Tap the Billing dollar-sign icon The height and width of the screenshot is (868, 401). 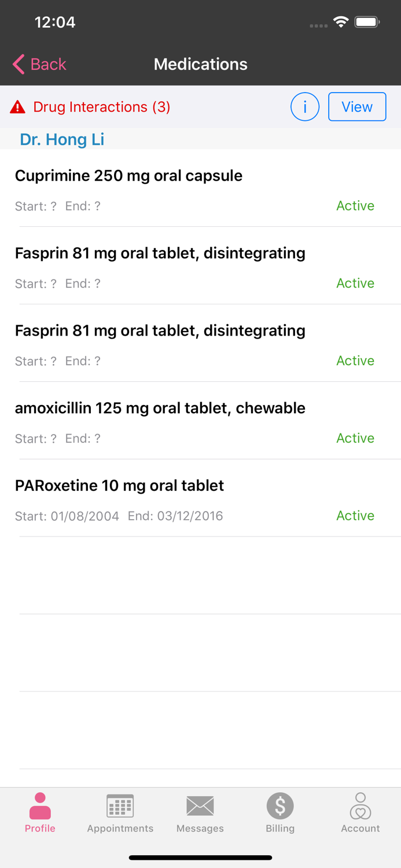(280, 805)
